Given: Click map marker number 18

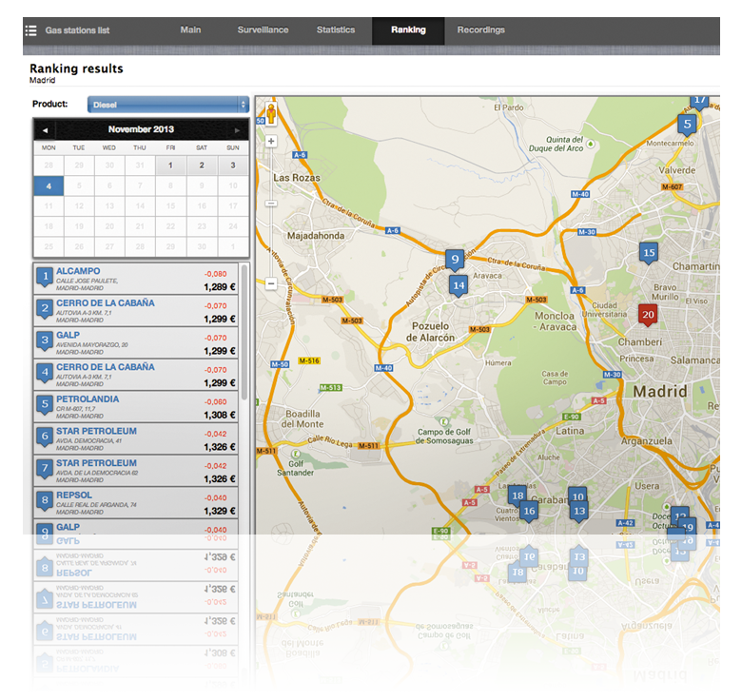Looking at the screenshot, I should pyautogui.click(x=517, y=496).
